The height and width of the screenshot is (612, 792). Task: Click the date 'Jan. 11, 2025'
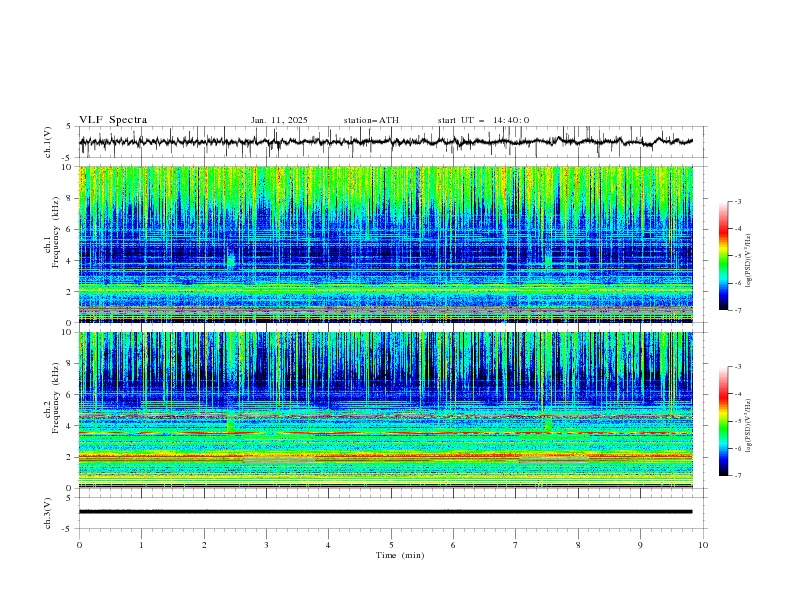click(279, 120)
